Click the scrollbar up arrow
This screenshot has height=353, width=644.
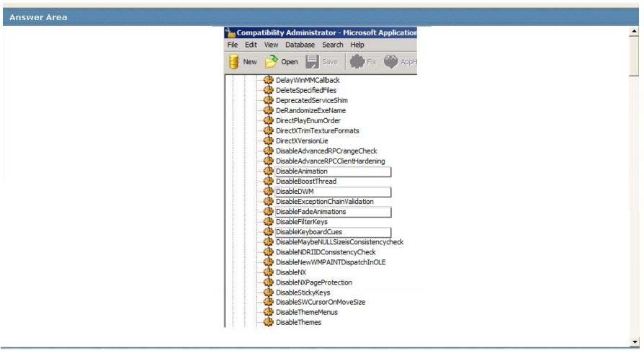click(634, 32)
